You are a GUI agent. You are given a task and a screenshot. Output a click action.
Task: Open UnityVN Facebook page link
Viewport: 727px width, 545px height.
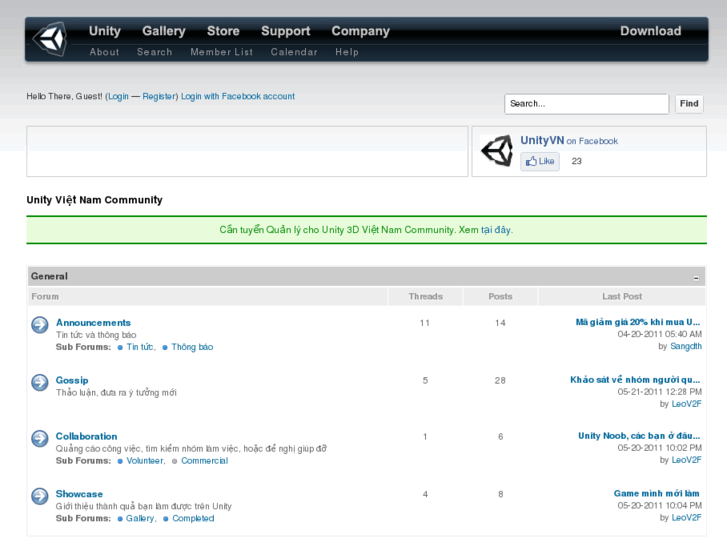pos(542,141)
